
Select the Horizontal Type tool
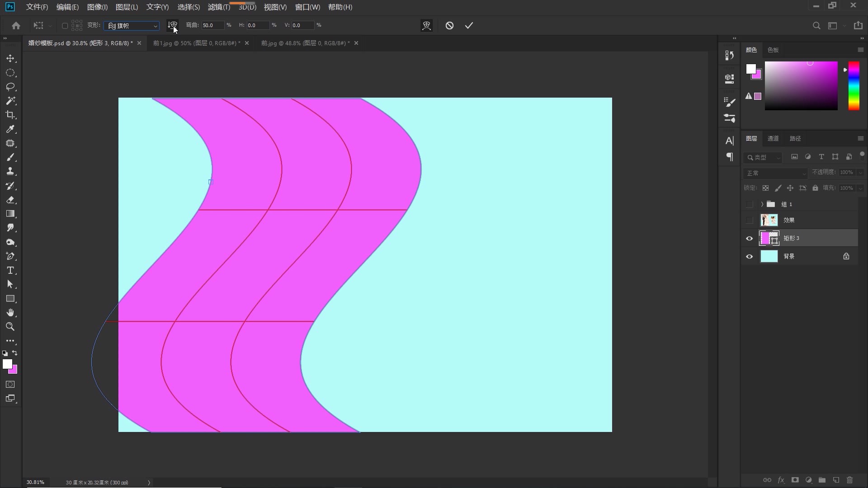[x=10, y=270]
